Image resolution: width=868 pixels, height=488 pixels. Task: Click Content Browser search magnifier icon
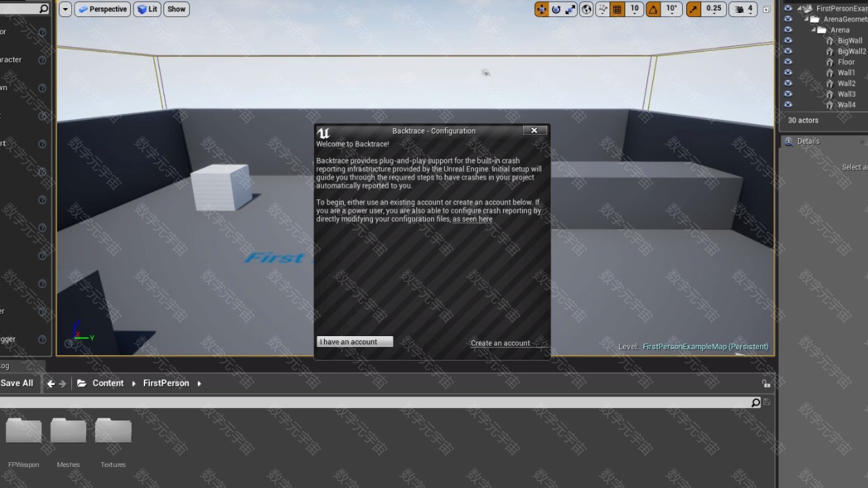tap(755, 403)
